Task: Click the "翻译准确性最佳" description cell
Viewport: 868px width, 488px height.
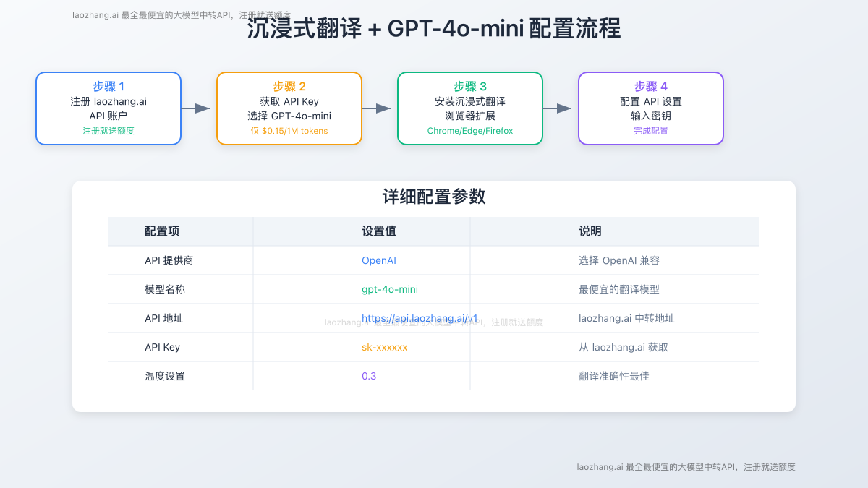Action: point(614,376)
